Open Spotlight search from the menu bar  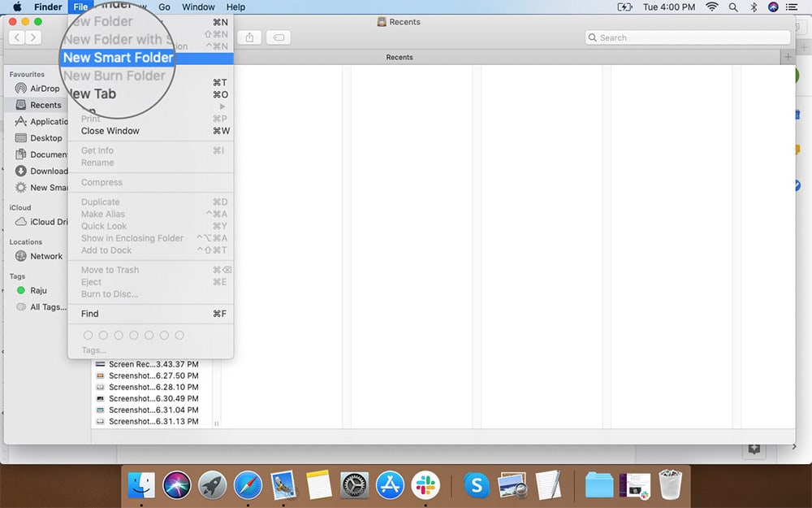coord(732,7)
